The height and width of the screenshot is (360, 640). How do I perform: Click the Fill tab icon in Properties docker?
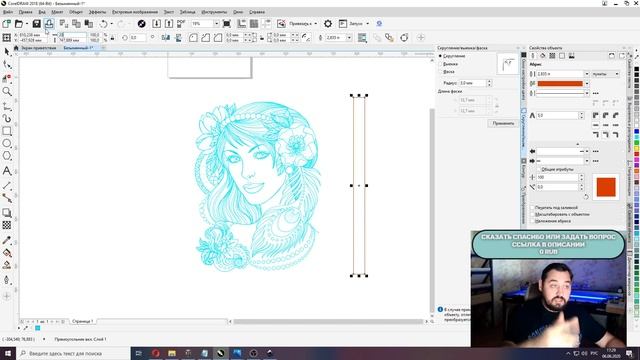(x=542, y=56)
